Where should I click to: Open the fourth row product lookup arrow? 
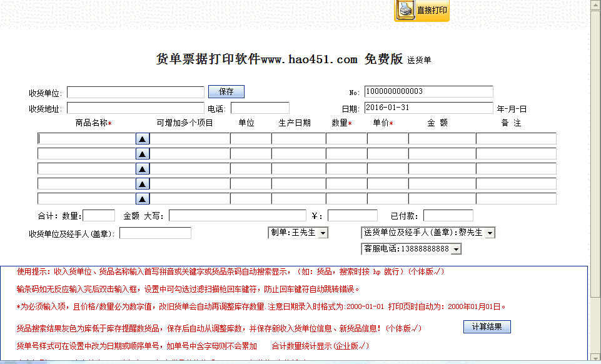coord(143,184)
